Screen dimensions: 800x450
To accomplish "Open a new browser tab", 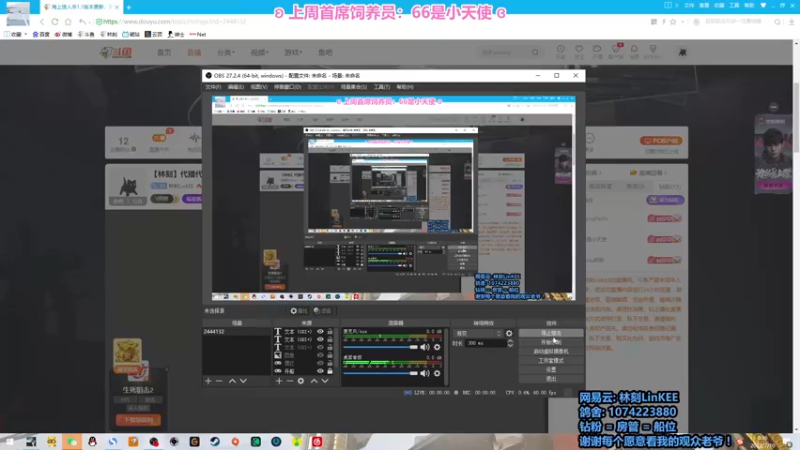I will pyautogui.click(x=129, y=7).
